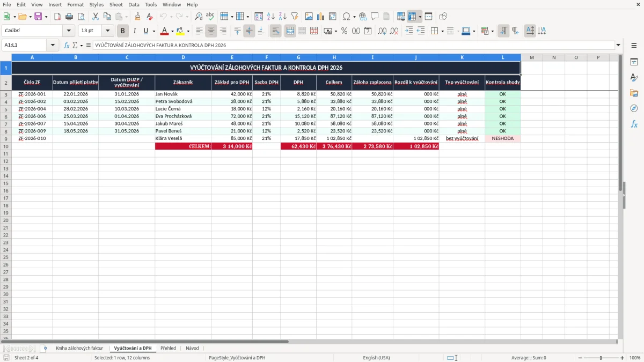644x362 pixels.
Task: Expand the formula bar
Action: click(619, 45)
